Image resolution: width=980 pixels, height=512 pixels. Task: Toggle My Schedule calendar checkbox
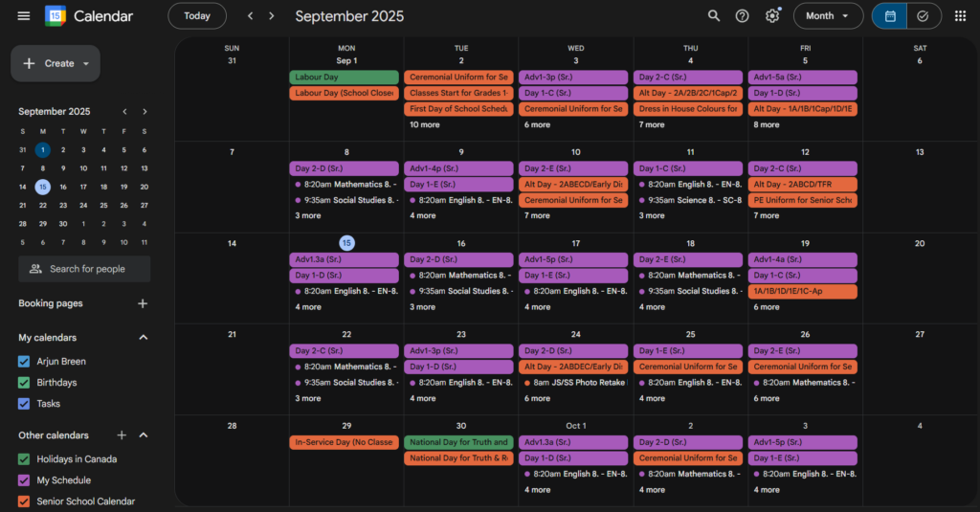click(x=24, y=480)
